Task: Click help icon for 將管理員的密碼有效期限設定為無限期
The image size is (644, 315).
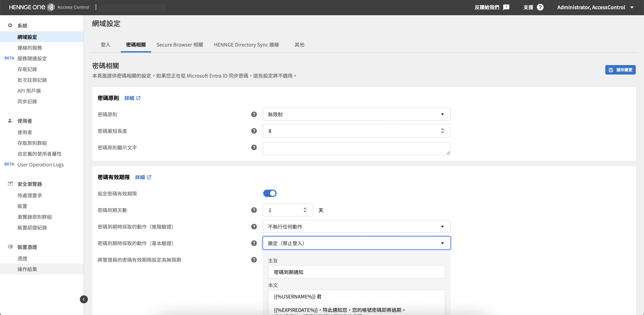Action: pyautogui.click(x=254, y=260)
